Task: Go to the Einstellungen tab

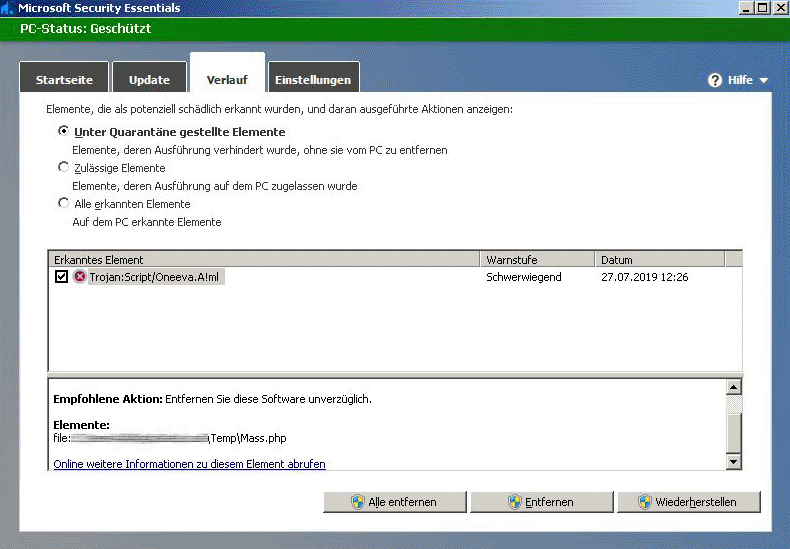Action: coord(313,77)
